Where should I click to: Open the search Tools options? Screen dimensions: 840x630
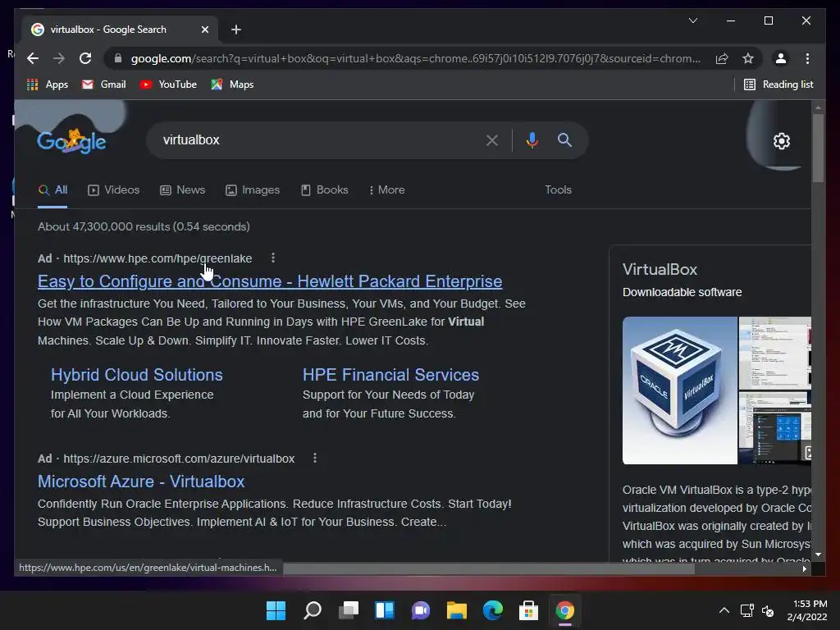pos(558,190)
